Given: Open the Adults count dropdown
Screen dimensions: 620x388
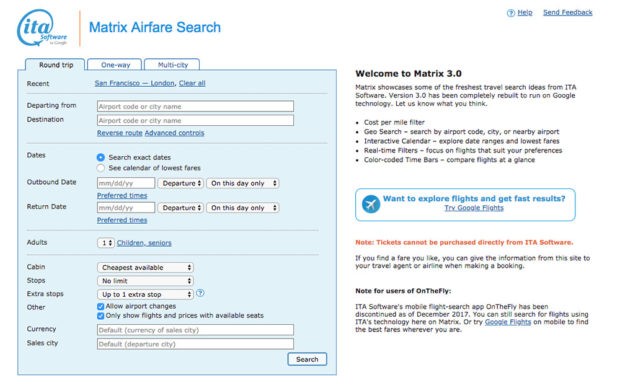Looking at the screenshot, I should pyautogui.click(x=106, y=243).
